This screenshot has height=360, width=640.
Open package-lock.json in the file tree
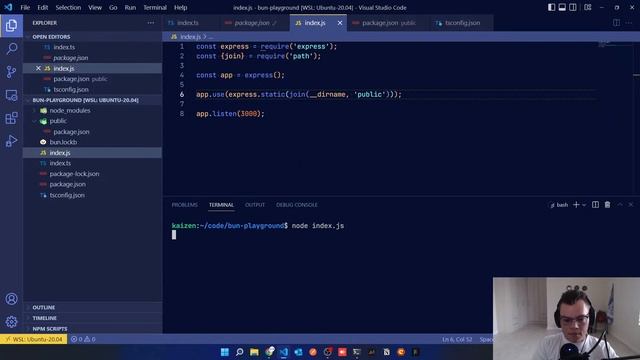(93, 174)
